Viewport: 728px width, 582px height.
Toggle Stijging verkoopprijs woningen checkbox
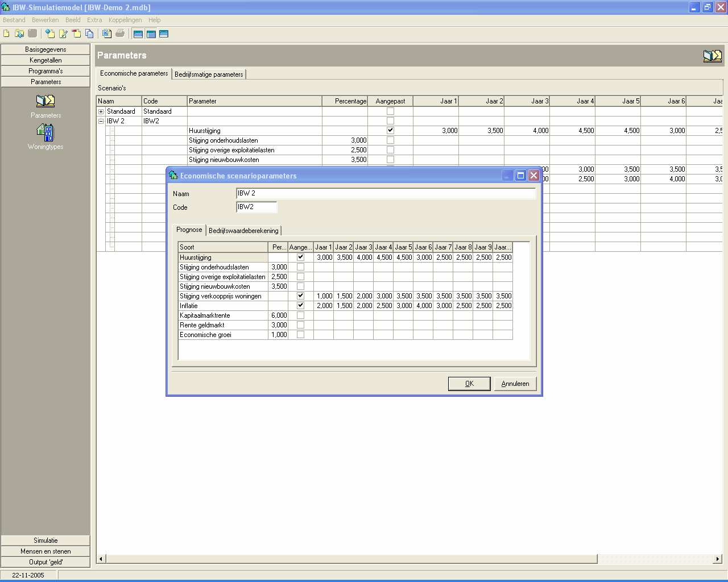pos(300,296)
